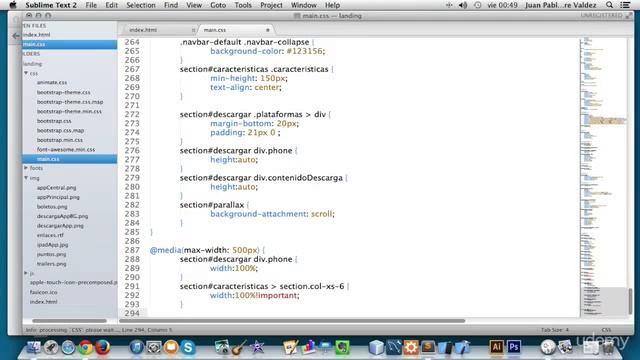The width and height of the screenshot is (640, 360).
Task: Change Tab Size: 4 in status bar
Action: 555,330
